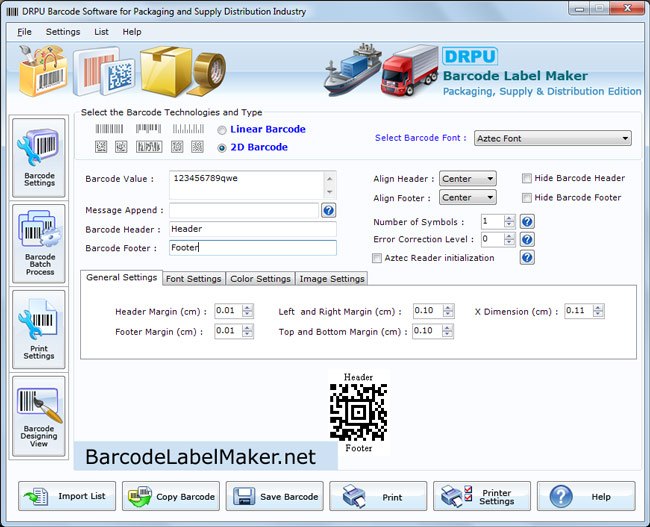Click the X Dimension value field
This screenshot has height=527, width=650.
pyautogui.click(x=579, y=311)
